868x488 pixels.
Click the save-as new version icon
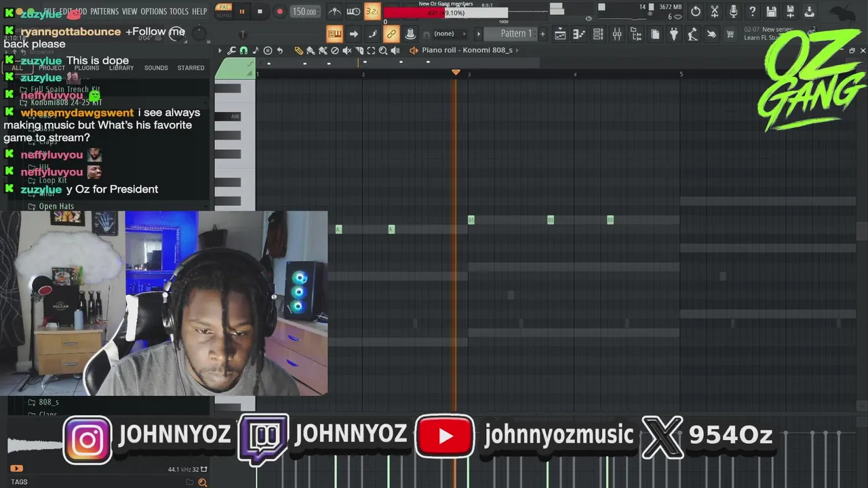point(791,12)
